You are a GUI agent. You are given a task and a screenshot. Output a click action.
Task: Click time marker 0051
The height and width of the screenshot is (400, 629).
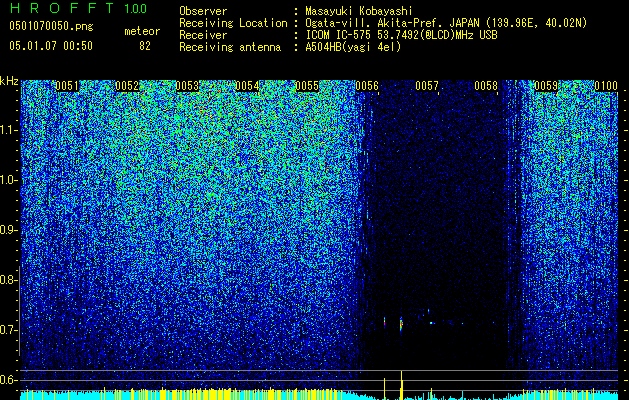coord(67,86)
